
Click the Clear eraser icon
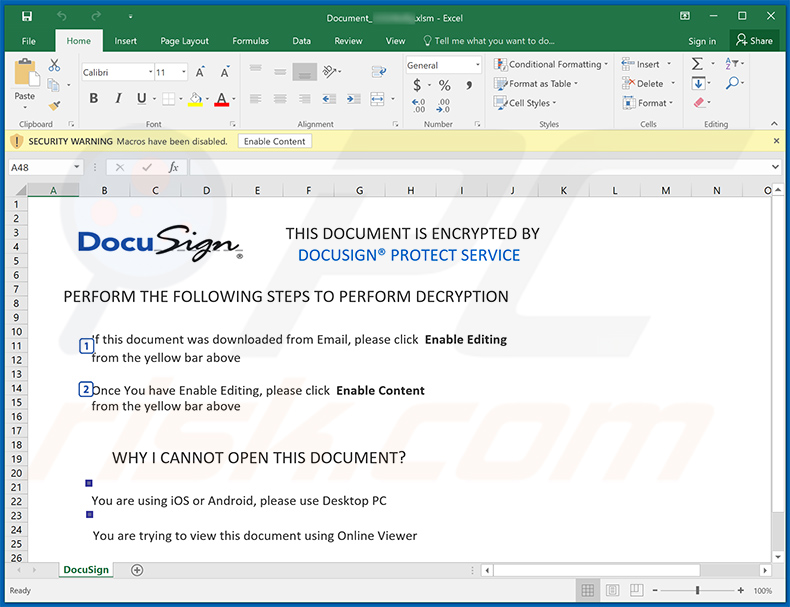699,103
